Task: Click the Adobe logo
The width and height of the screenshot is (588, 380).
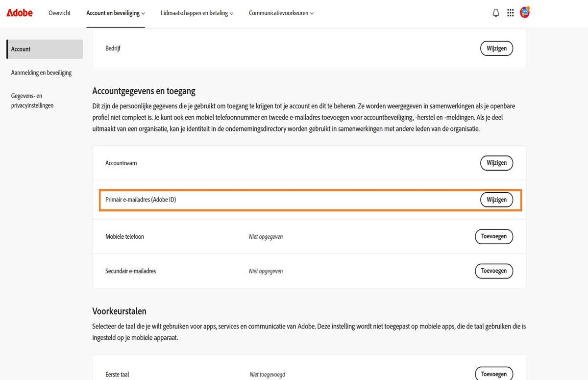Action: [x=19, y=12]
